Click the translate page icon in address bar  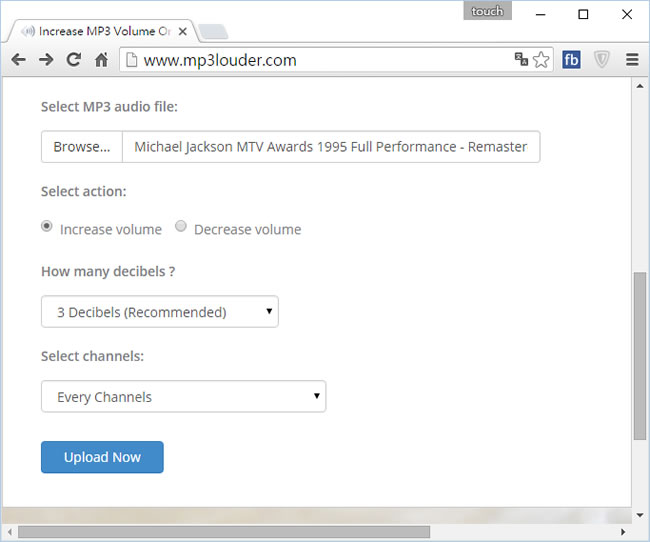click(521, 60)
